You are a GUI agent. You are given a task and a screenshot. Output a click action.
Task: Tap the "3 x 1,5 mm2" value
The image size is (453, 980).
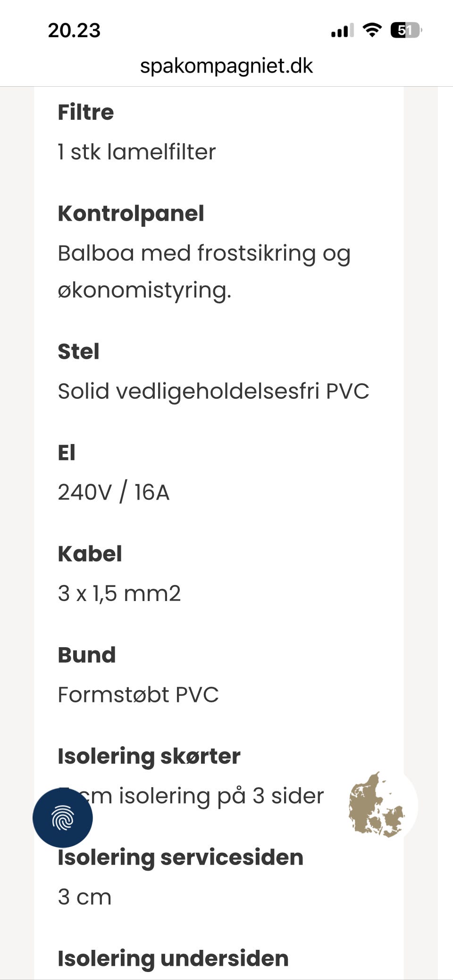coord(119,593)
